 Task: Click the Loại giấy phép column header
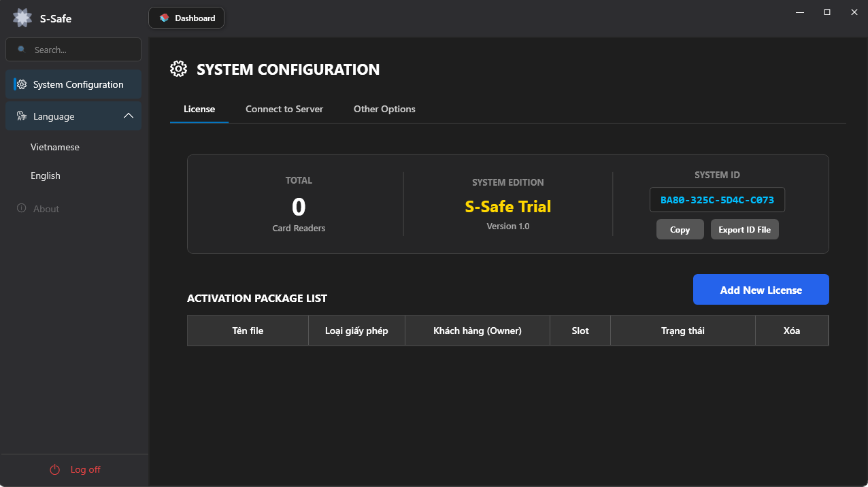[x=356, y=331]
